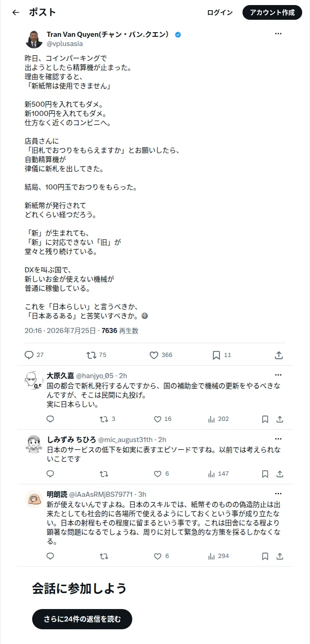310x644 pixels.
Task: Click the アカウント作成 button
Action: 272,12
